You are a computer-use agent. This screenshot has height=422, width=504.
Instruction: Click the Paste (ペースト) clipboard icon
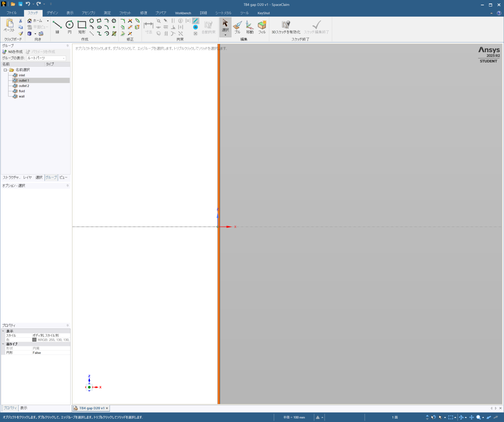(9, 25)
